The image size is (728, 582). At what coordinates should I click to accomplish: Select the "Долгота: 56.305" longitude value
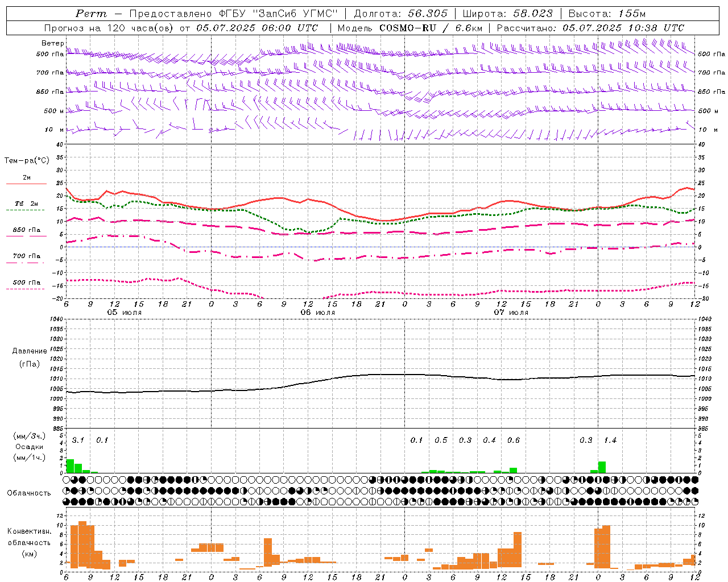click(401, 14)
